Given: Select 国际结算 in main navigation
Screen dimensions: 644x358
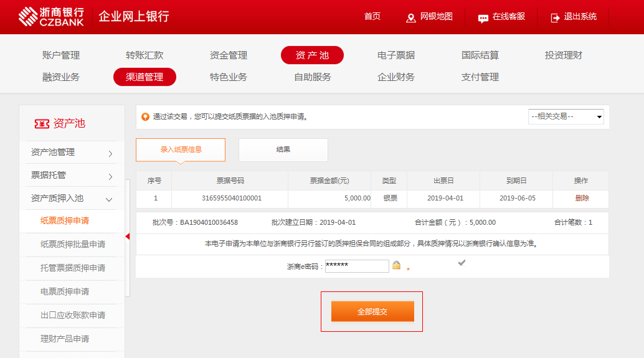Looking at the screenshot, I should (x=480, y=55).
